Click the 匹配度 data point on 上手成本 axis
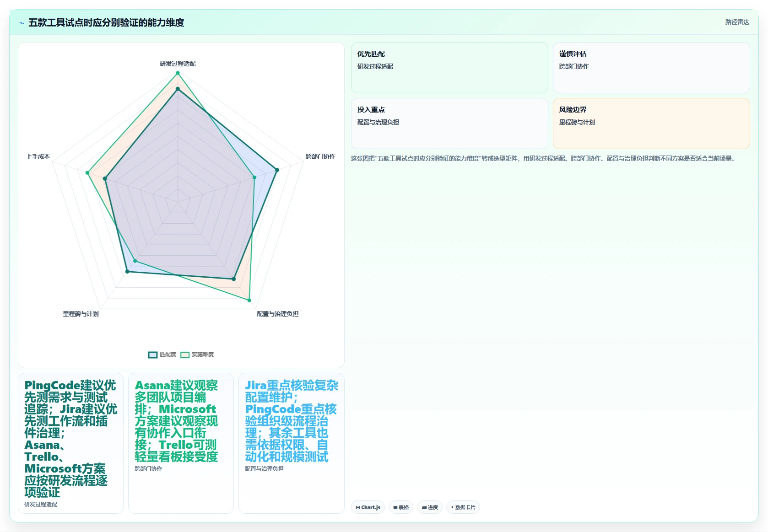Screen dimensions: 768x532 coord(105,179)
